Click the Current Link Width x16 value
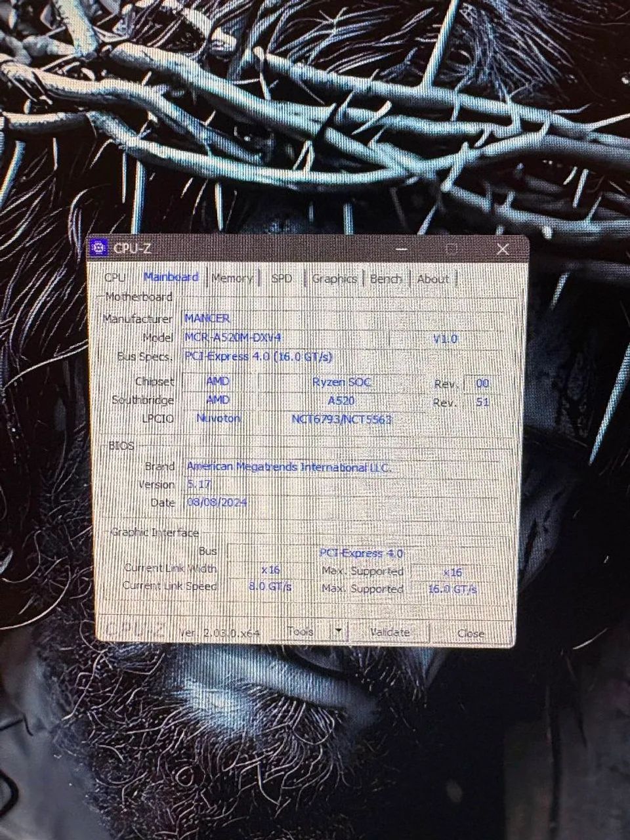This screenshot has height=840, width=630. point(270,570)
